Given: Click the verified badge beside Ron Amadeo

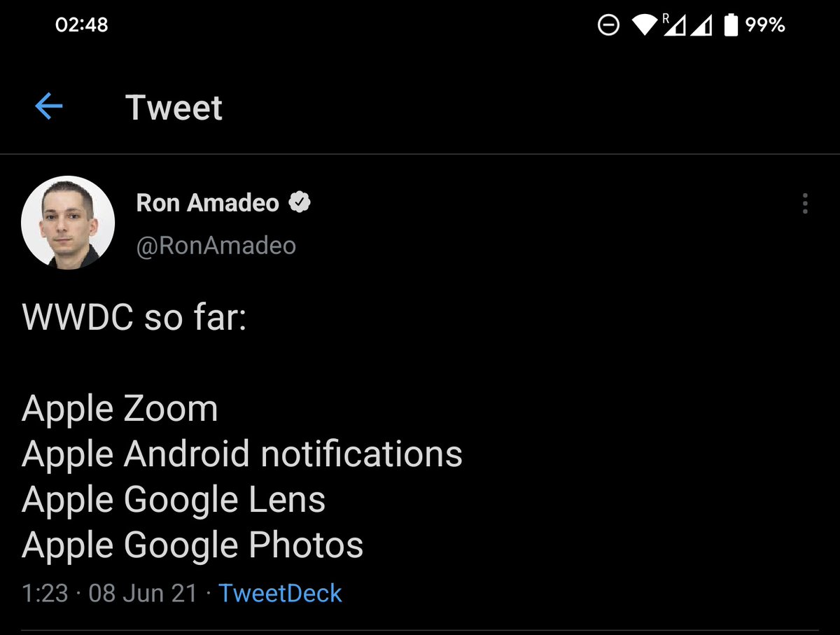Looking at the screenshot, I should coord(300,203).
